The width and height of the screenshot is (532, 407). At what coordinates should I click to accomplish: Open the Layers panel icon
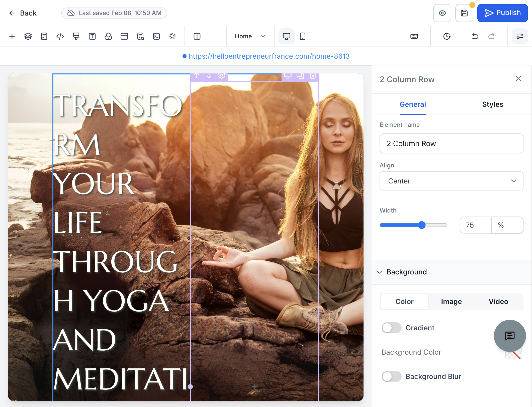28,37
